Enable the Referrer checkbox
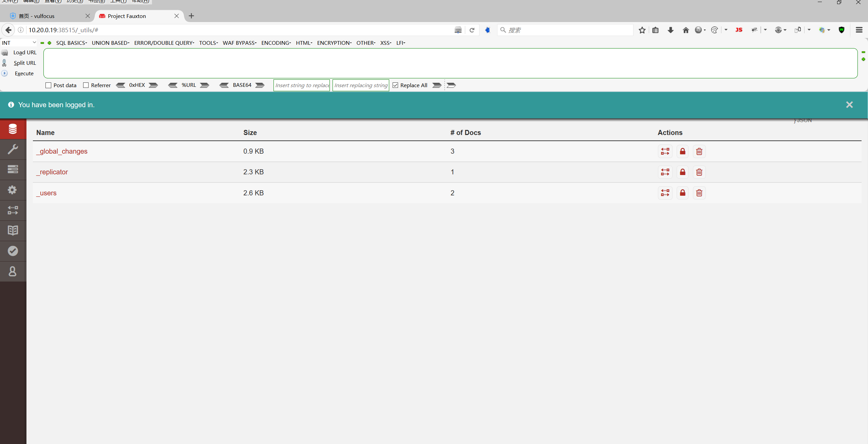868x444 pixels. 86,85
